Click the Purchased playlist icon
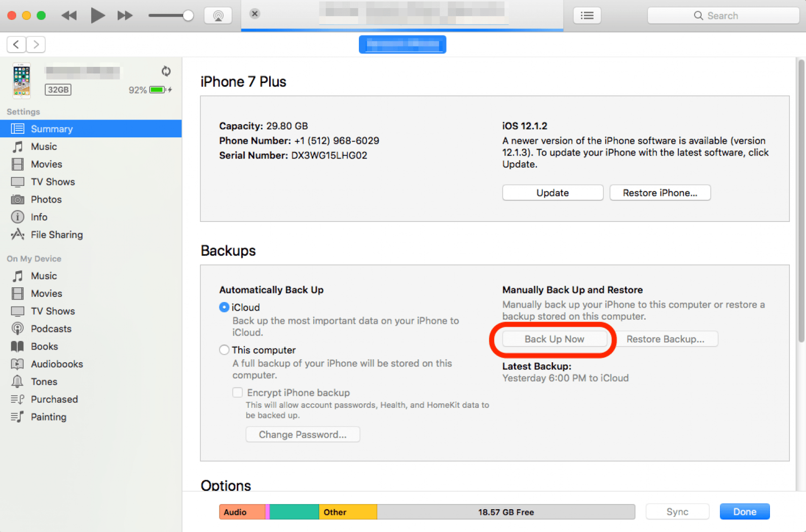This screenshot has width=806, height=532. click(x=18, y=399)
